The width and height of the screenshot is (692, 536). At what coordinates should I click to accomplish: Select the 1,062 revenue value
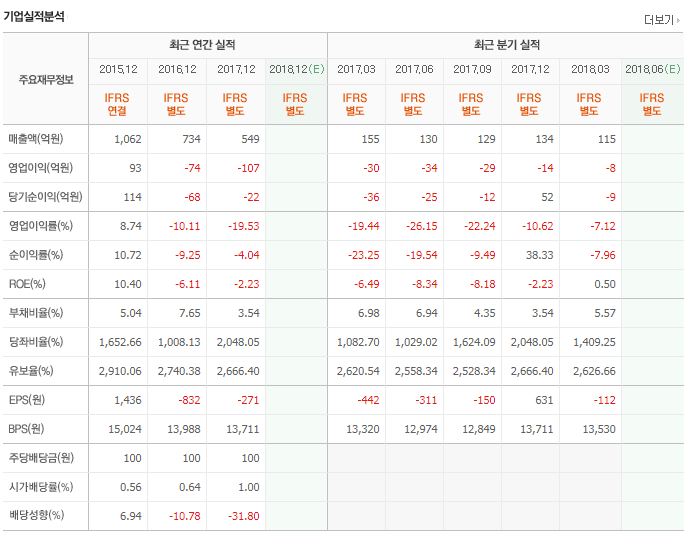click(x=128, y=139)
